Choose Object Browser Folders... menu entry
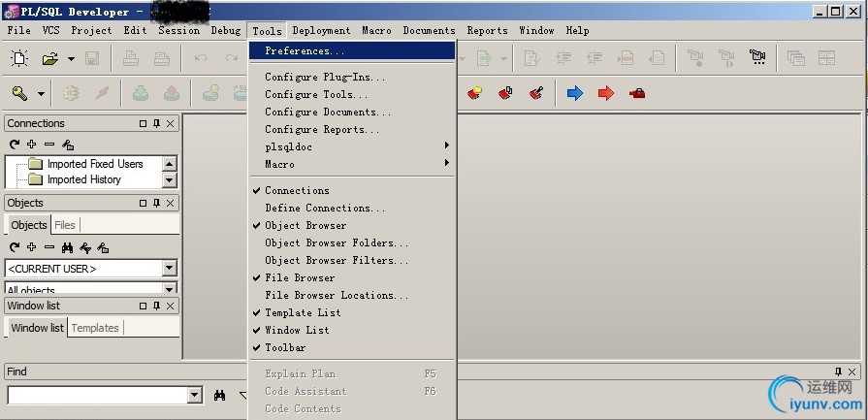This screenshot has height=420, width=868. (x=352, y=242)
